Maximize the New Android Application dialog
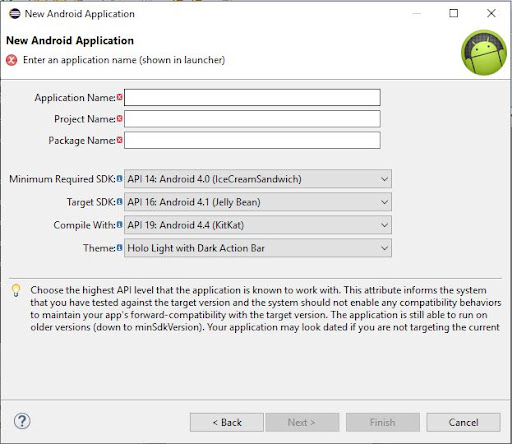The width and height of the screenshot is (512, 444). 454,13
